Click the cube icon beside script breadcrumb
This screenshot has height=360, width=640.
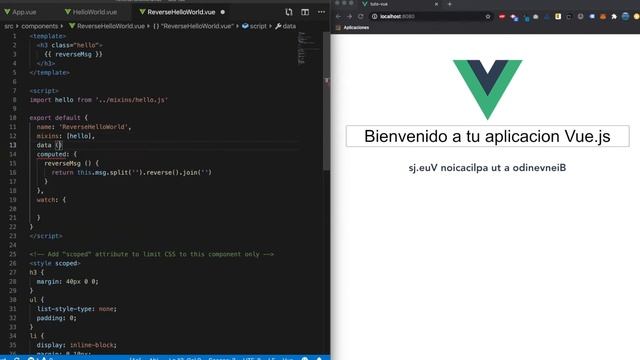(245, 26)
